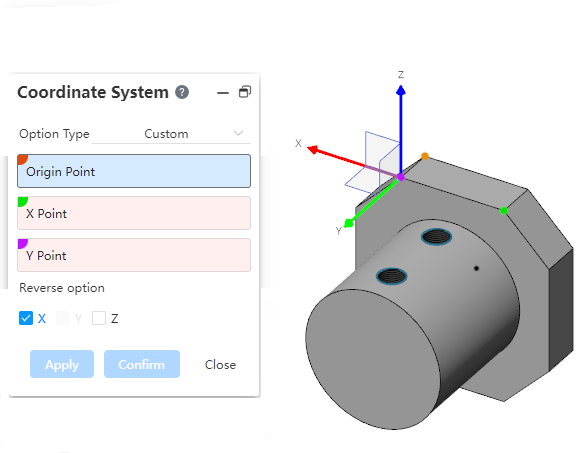Click the Confirm button

point(142,364)
